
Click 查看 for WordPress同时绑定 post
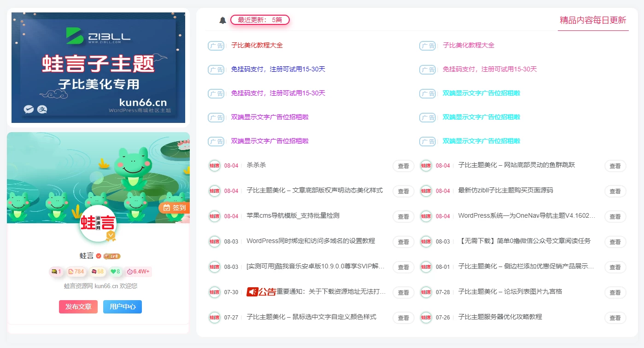pos(404,242)
